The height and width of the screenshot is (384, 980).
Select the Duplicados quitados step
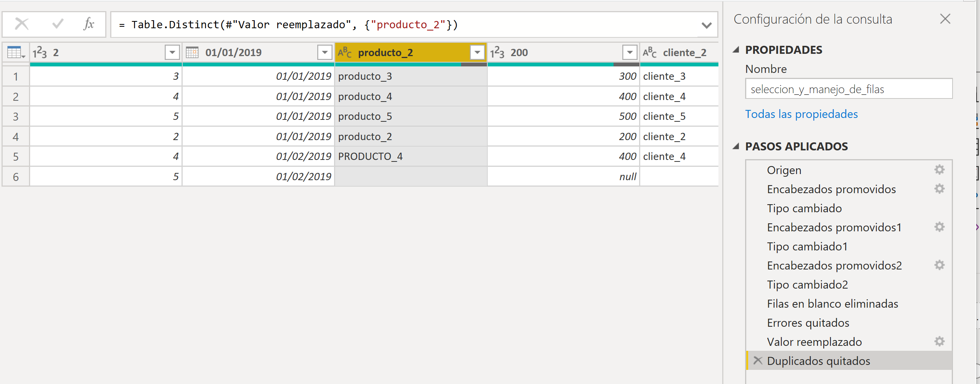point(848,361)
